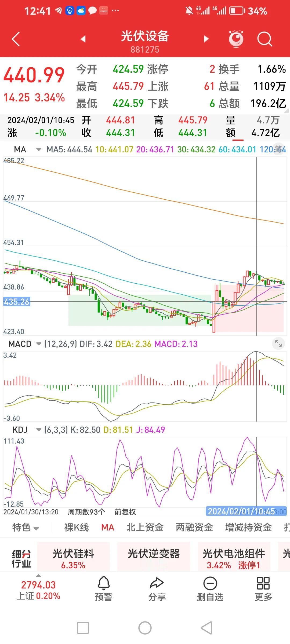Tap the sector code 881275
The width and height of the screenshot is (290, 644).
(145, 50)
